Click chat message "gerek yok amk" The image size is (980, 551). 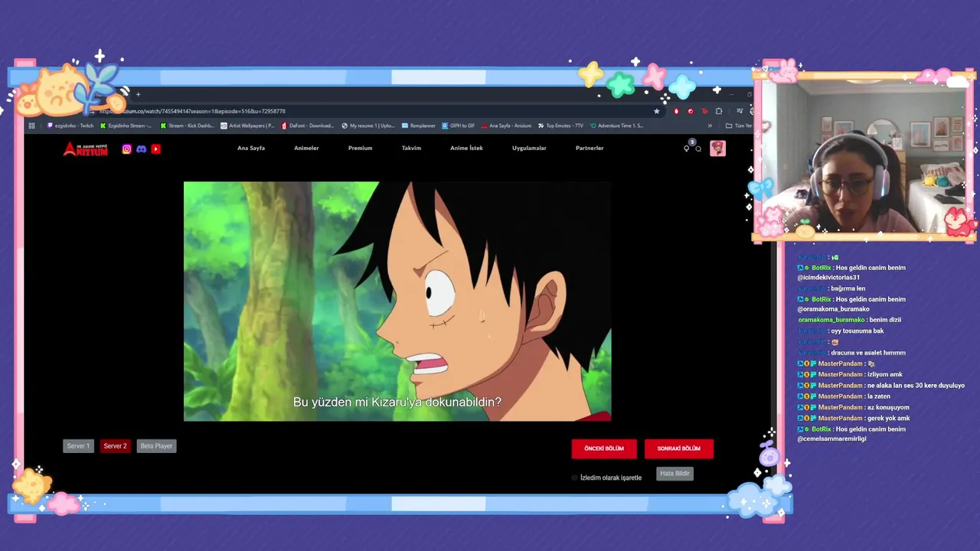pyautogui.click(x=888, y=419)
